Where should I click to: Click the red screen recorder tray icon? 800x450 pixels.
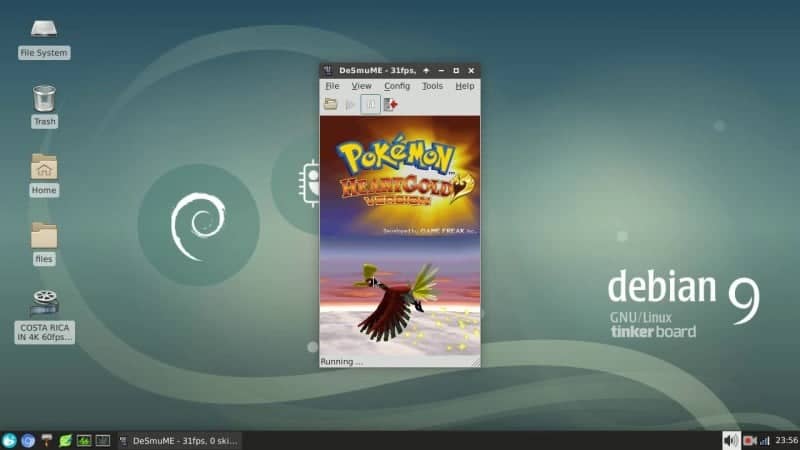coord(749,440)
